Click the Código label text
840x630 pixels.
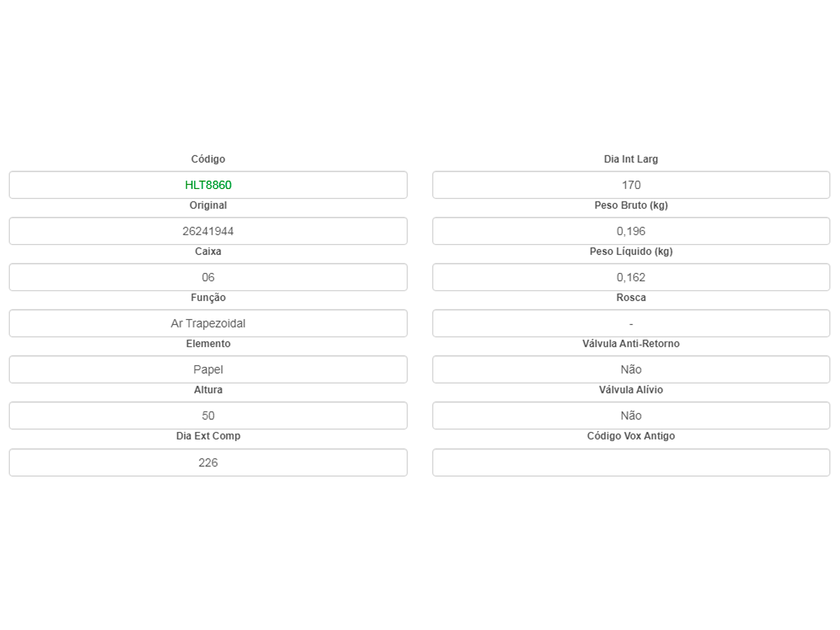[208, 160]
